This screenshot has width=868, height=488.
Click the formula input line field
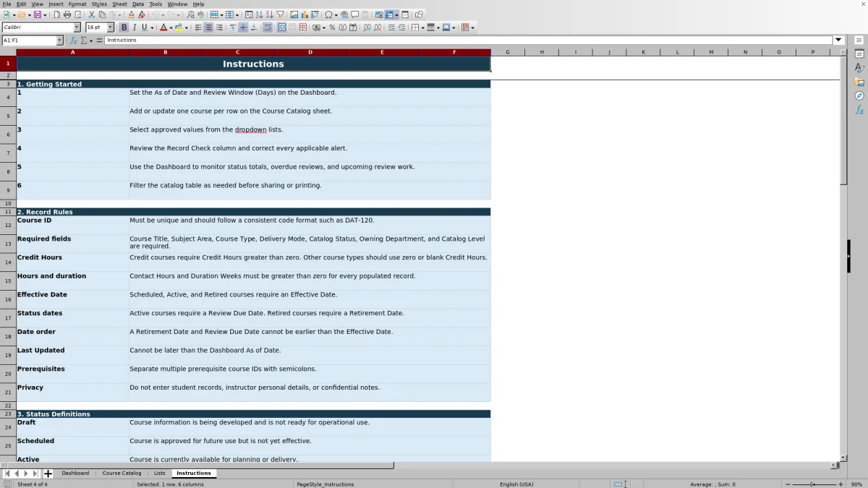click(469, 40)
